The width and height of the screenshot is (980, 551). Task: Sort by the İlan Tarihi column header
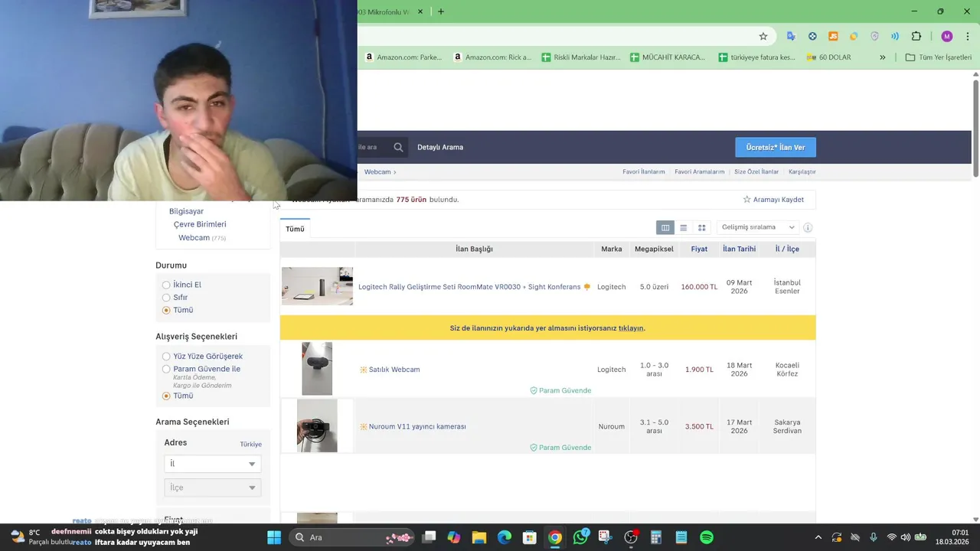739,249
